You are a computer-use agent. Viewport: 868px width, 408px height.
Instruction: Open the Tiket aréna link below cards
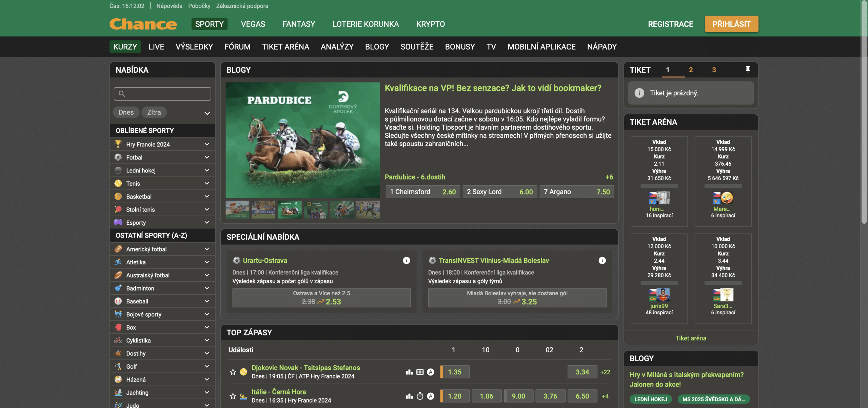[x=691, y=338]
